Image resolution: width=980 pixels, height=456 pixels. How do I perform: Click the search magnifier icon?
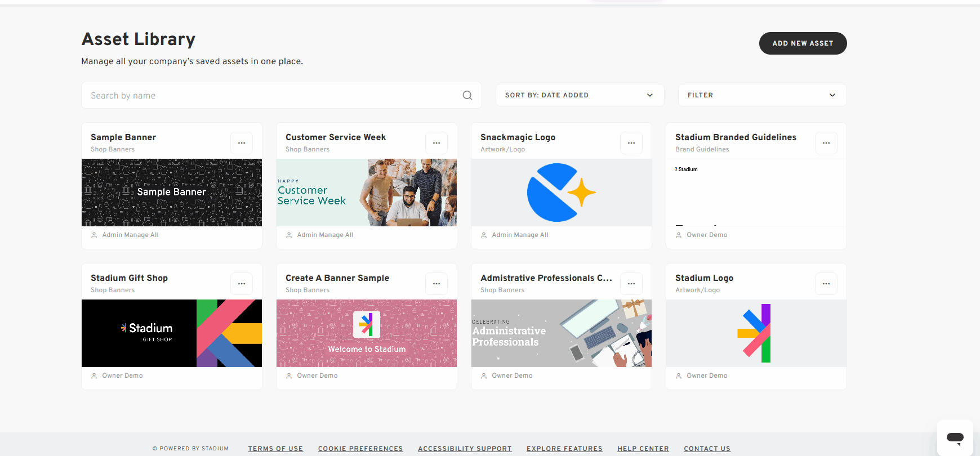[467, 95]
